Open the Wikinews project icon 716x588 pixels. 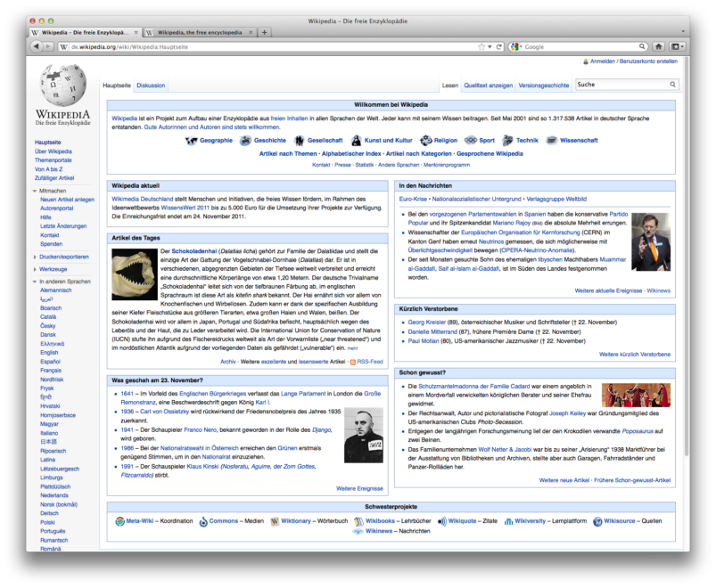click(x=358, y=532)
